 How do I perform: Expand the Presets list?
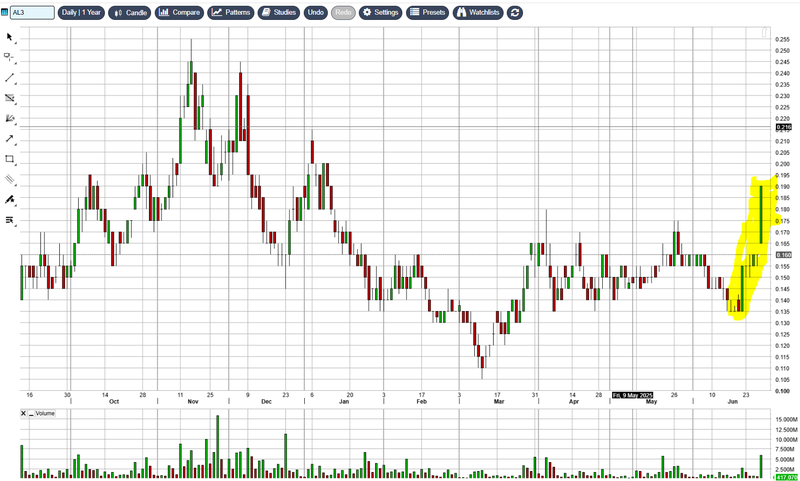[x=428, y=13]
